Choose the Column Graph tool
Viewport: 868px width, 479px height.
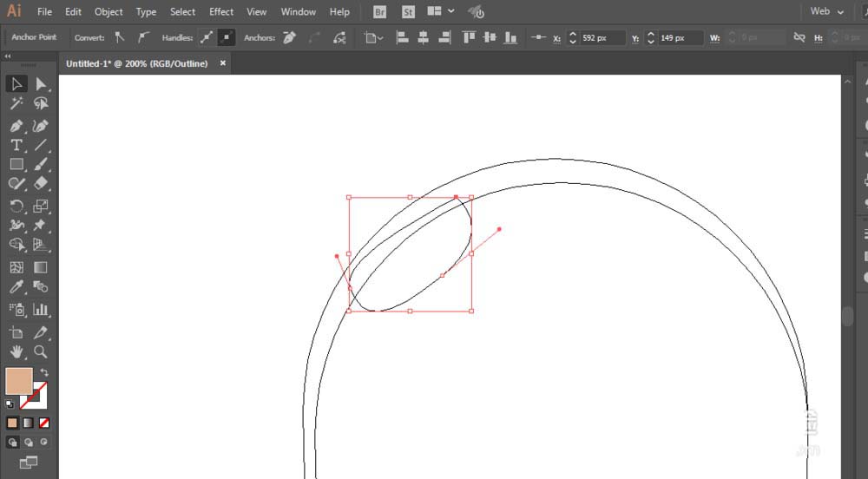[41, 309]
